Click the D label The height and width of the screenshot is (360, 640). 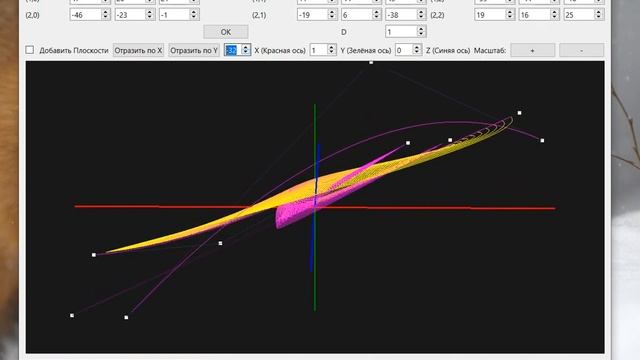pos(344,32)
